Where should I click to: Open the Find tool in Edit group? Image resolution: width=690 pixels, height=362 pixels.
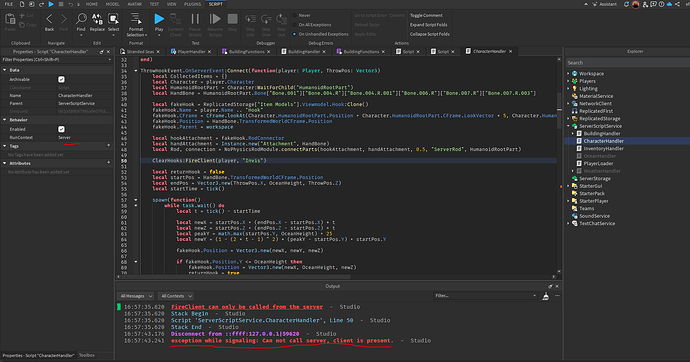(81, 19)
